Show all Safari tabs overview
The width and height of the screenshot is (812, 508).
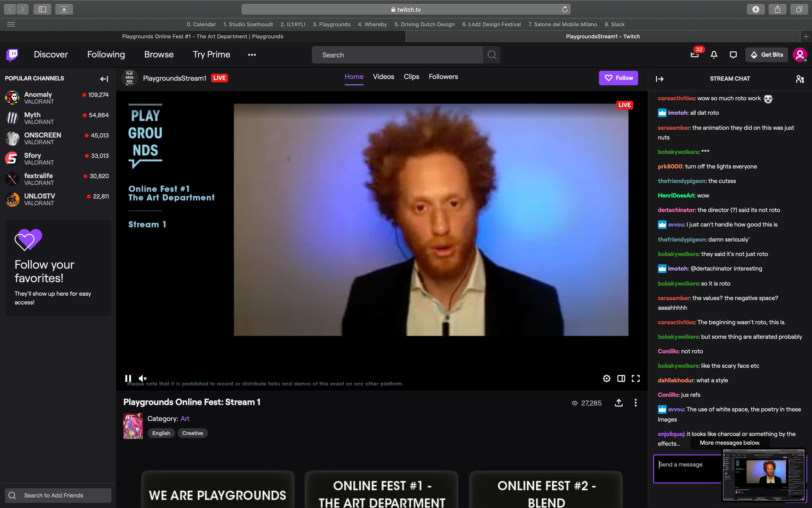(x=799, y=9)
